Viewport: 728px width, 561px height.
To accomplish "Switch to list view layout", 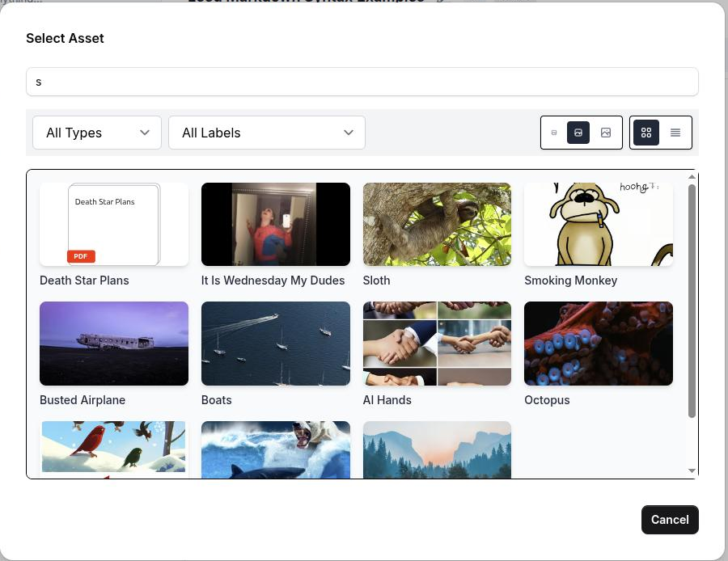I will pos(675,133).
